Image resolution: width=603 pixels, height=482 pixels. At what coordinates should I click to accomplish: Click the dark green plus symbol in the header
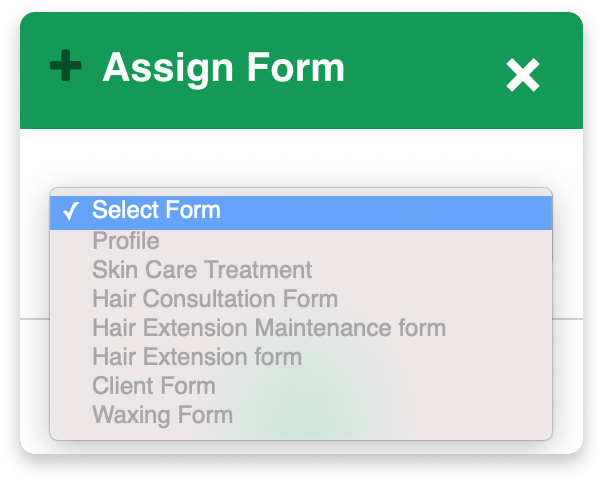(66, 68)
